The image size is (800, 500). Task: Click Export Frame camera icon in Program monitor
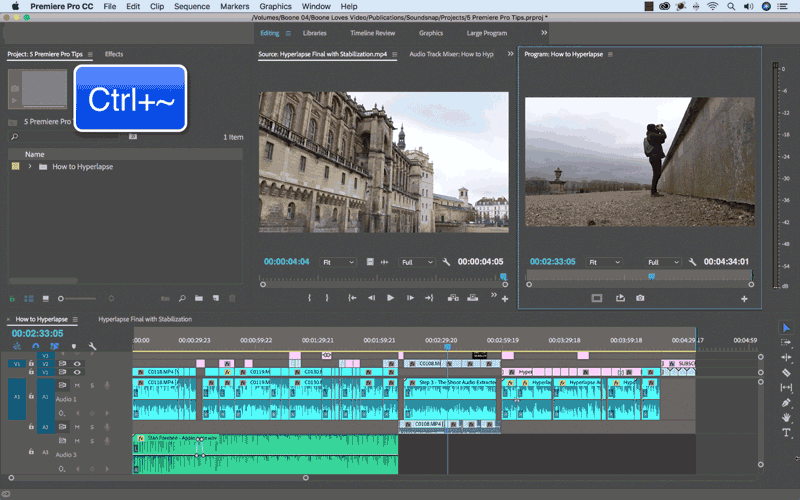click(x=640, y=298)
